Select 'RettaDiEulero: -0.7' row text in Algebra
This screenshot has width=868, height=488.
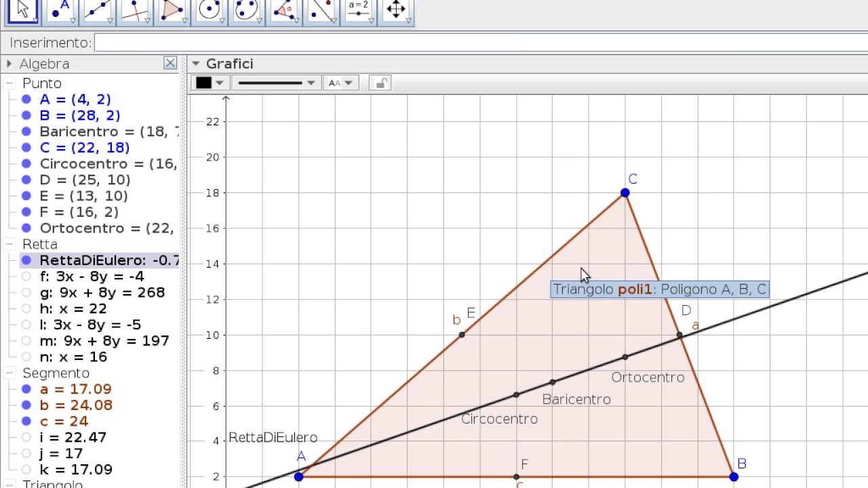[109, 260]
